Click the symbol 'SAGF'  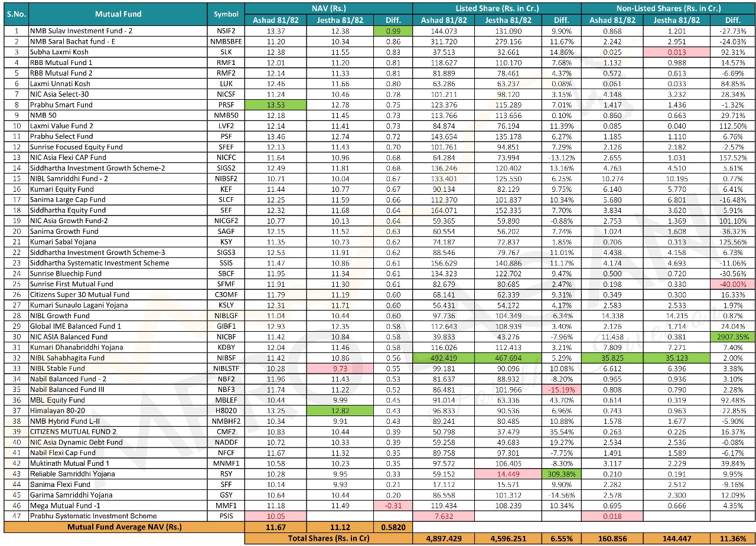226,231
